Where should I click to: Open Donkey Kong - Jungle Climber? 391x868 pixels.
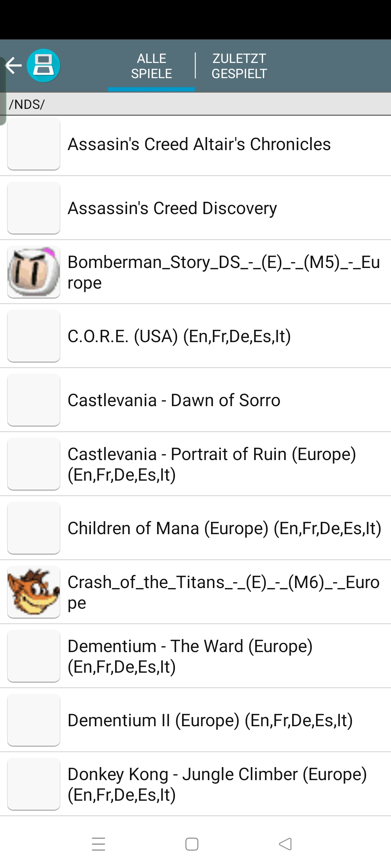point(195,784)
